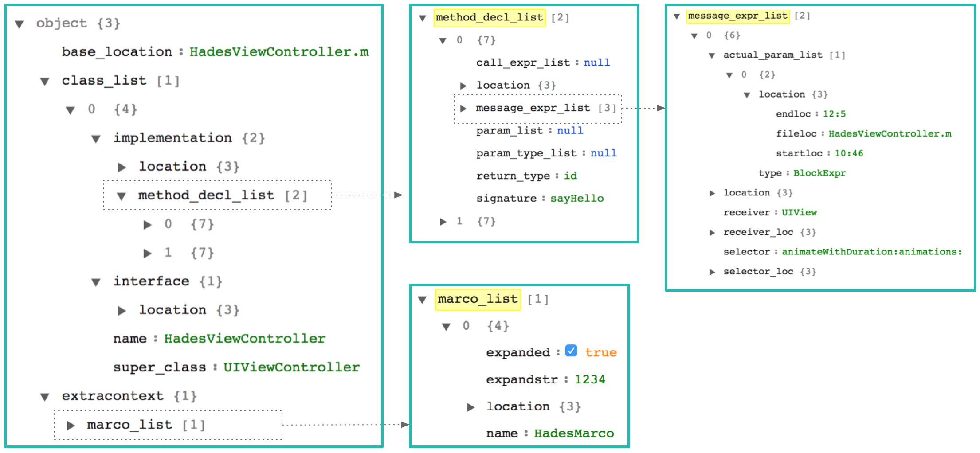Select the true value next to expanded

coord(601,353)
